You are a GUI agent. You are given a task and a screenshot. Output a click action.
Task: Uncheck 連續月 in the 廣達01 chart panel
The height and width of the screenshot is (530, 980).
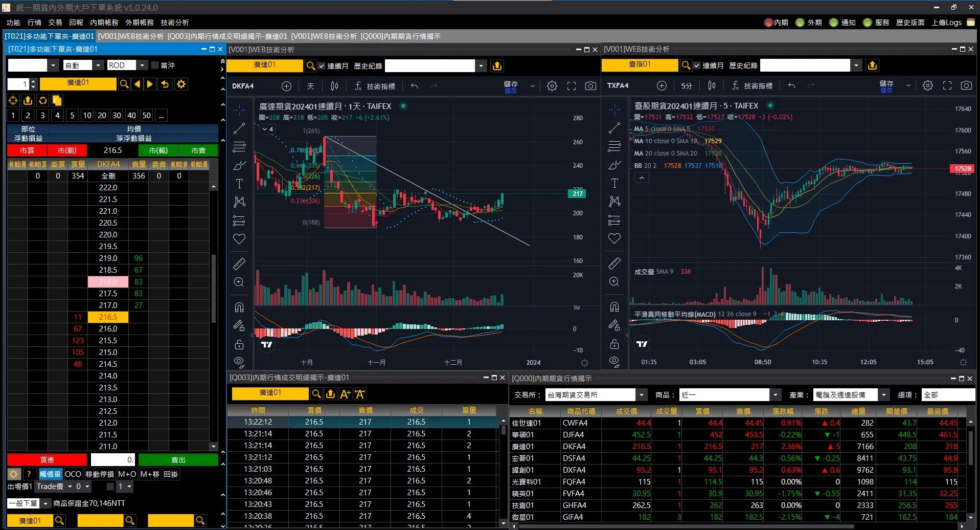click(322, 66)
